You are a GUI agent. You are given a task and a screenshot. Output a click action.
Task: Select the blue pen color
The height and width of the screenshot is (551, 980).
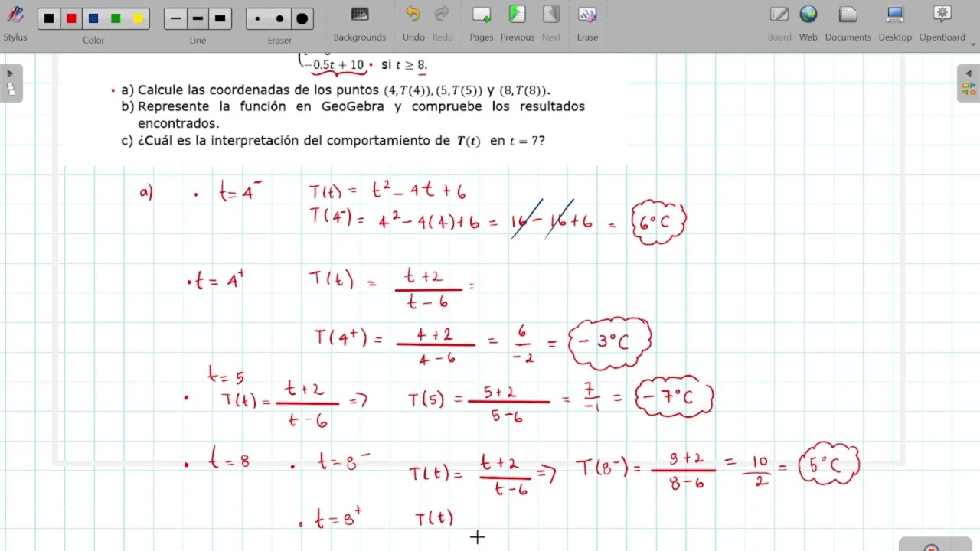pos(93,19)
